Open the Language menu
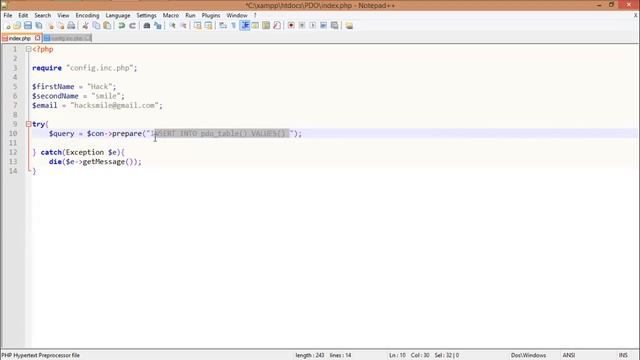The width and height of the screenshot is (640, 360). (118, 15)
